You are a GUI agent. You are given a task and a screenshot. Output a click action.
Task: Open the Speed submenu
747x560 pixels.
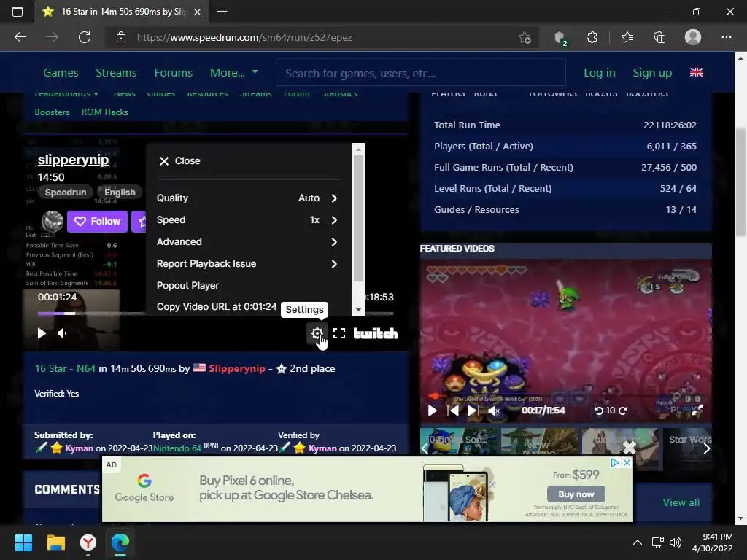[248, 220]
